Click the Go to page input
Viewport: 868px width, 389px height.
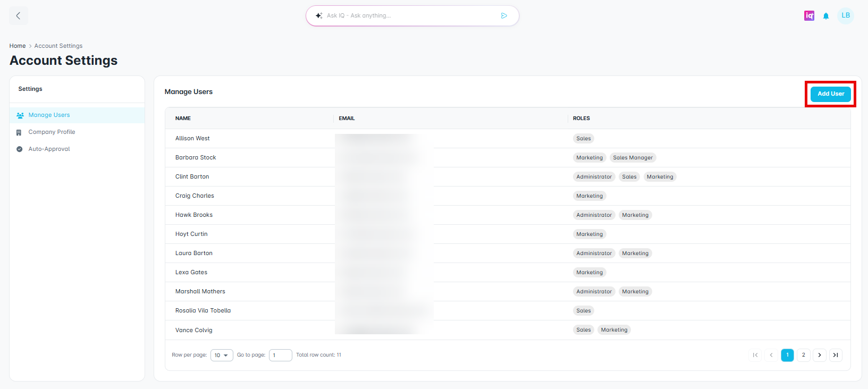(x=280, y=355)
